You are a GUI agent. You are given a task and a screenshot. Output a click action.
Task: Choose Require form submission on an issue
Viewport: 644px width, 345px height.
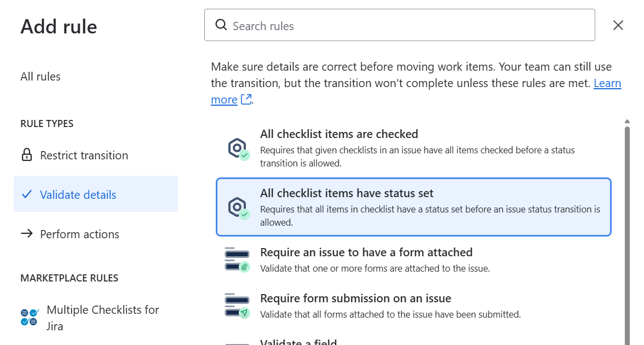click(413, 306)
